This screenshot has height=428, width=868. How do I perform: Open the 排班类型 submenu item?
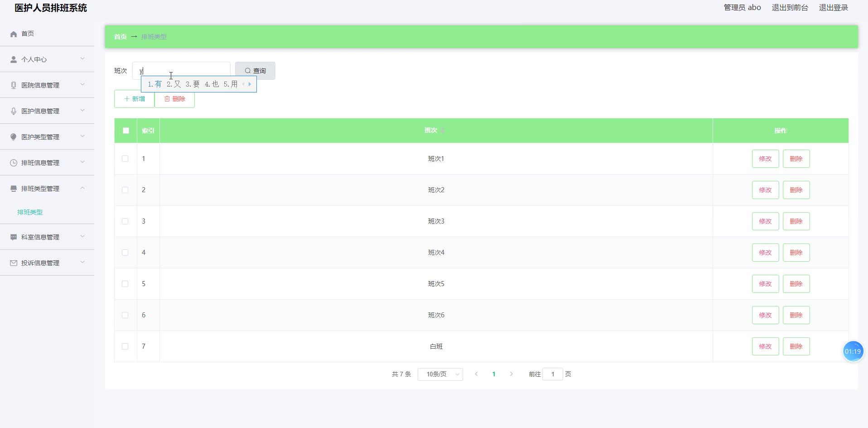[30, 212]
